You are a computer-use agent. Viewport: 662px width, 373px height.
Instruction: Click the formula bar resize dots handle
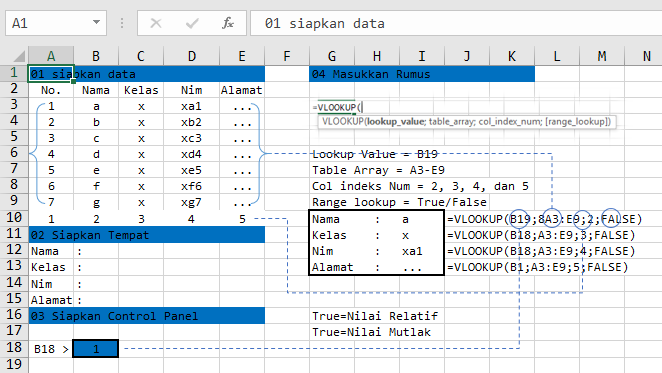[122, 23]
